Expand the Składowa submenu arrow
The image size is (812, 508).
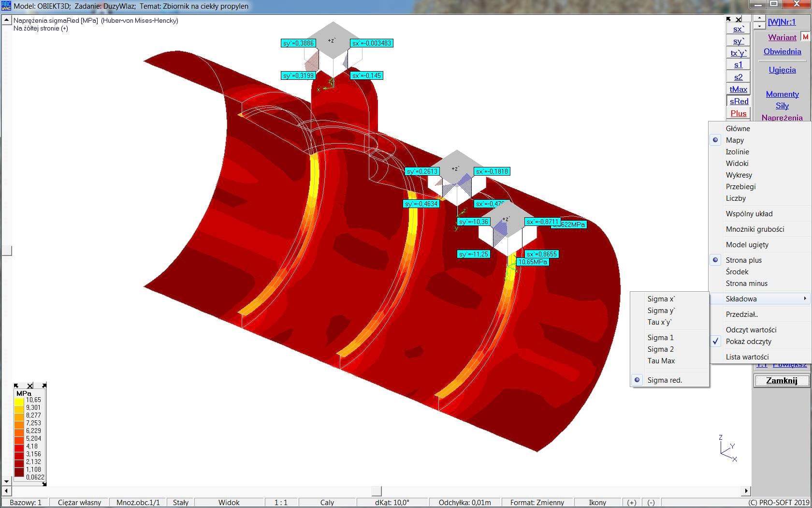[805, 299]
